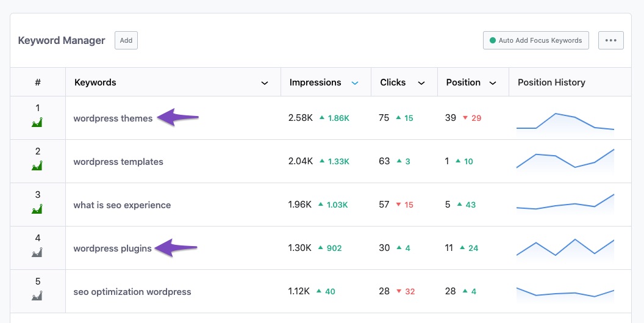The width and height of the screenshot is (644, 323).
Task: Expand the Position column sort chevron
Action: pyautogui.click(x=493, y=82)
